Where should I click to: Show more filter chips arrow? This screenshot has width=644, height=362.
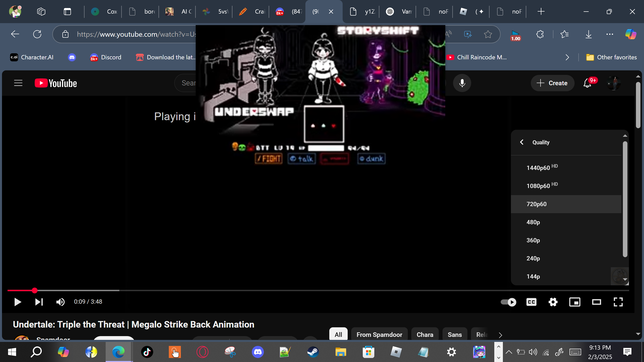[x=500, y=335]
